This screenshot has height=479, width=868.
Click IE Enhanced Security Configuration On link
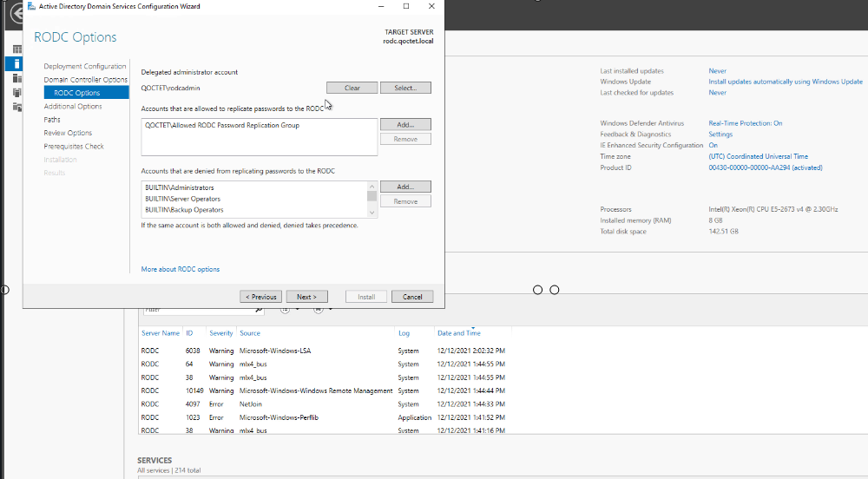click(x=713, y=146)
